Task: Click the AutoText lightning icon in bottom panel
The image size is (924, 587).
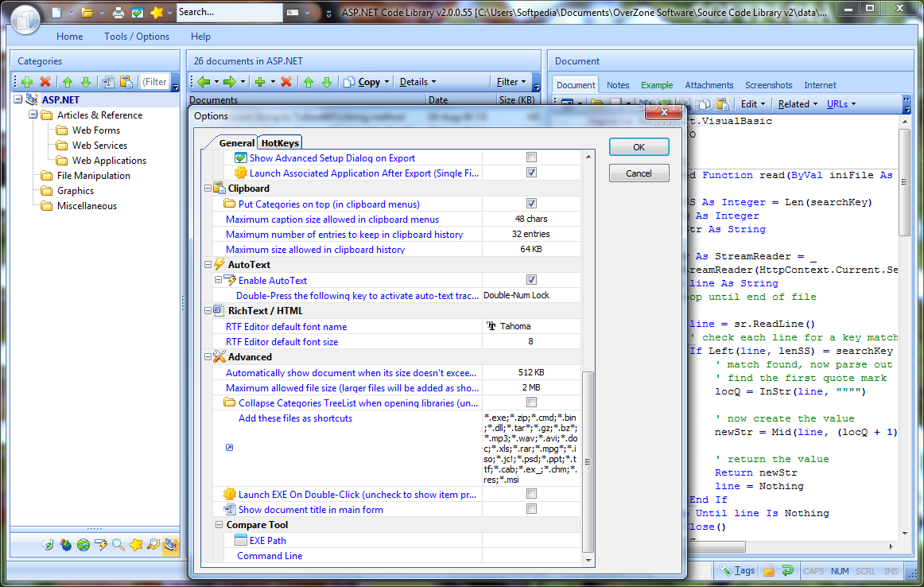Action: pos(101,545)
